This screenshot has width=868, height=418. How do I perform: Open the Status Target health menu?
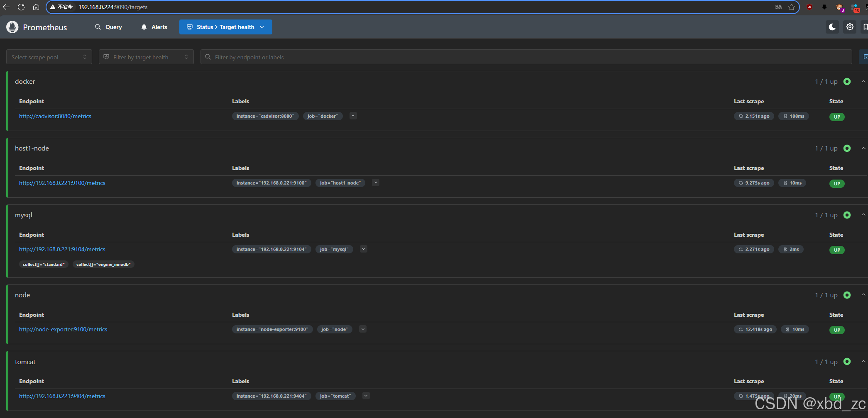tap(225, 27)
